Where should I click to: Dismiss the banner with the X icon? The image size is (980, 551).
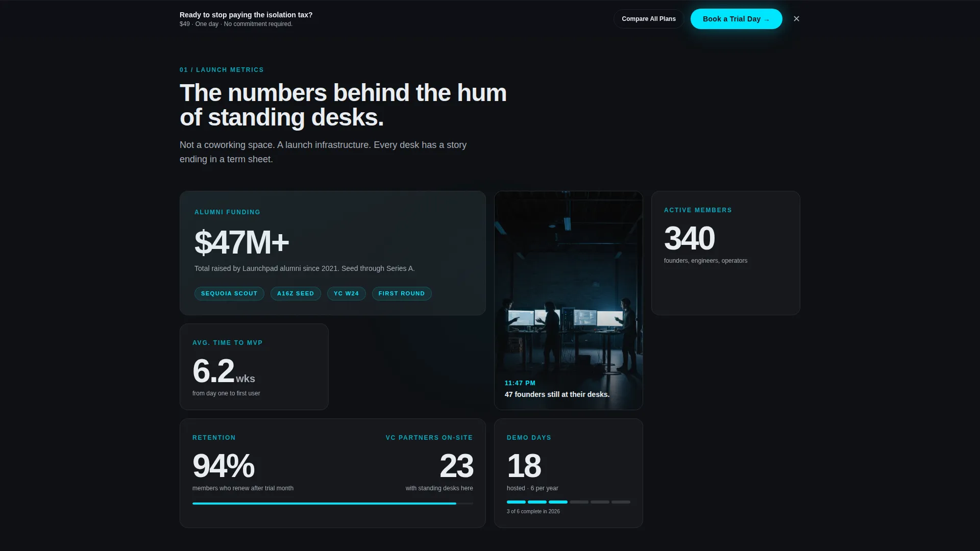(x=796, y=19)
